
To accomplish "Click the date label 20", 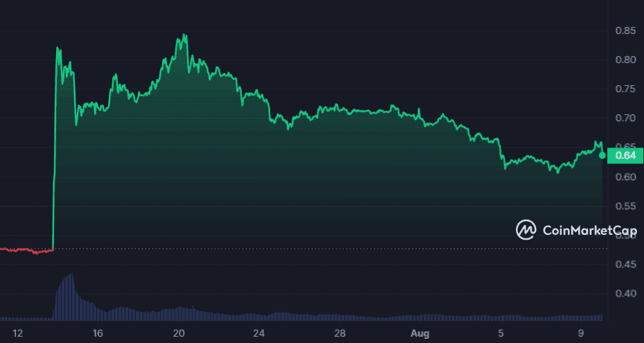I will coord(178,333).
